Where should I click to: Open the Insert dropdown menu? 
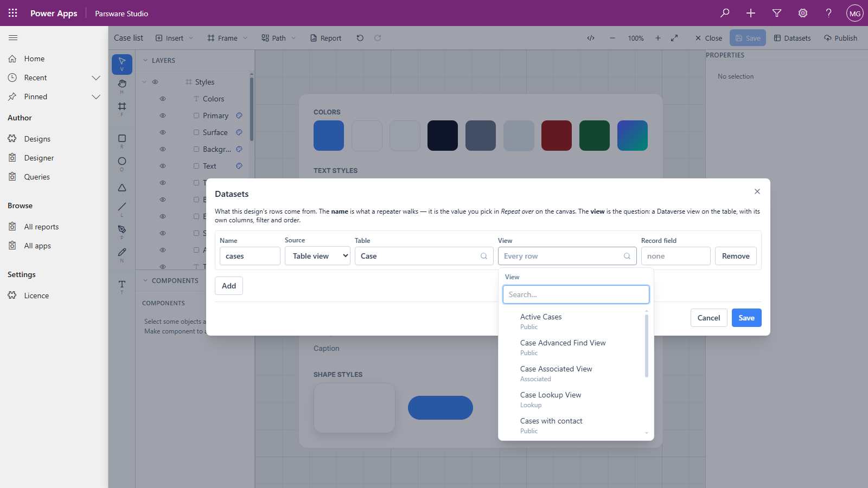pos(174,38)
